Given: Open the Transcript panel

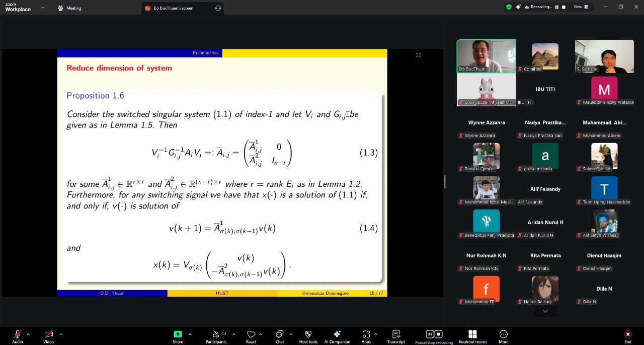Looking at the screenshot, I should (396, 334).
